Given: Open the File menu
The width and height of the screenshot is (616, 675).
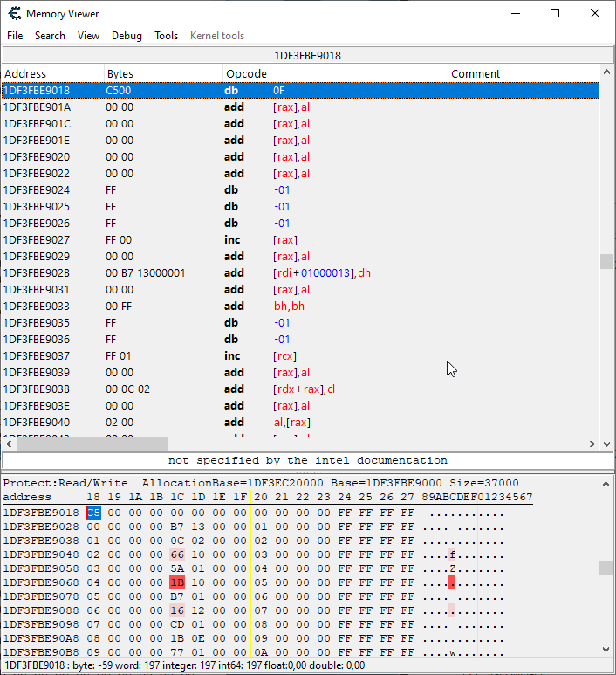Looking at the screenshot, I should pyautogui.click(x=15, y=36).
